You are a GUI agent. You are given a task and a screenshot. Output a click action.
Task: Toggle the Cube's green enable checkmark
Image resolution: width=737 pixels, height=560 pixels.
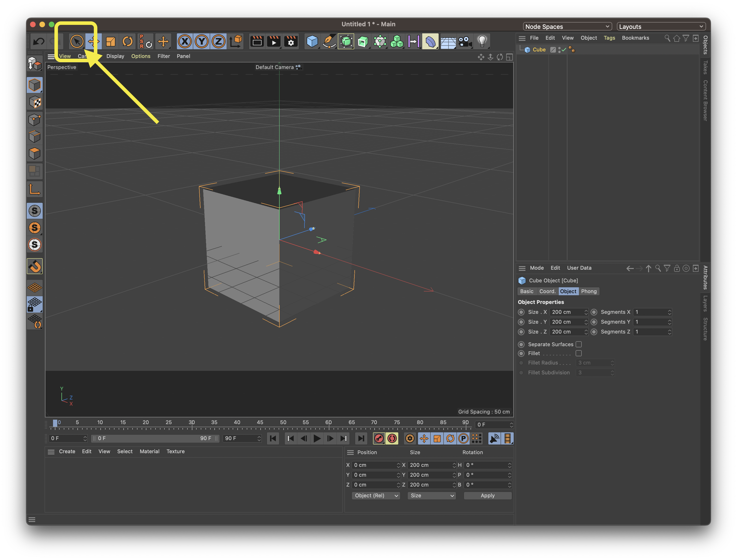[564, 49]
